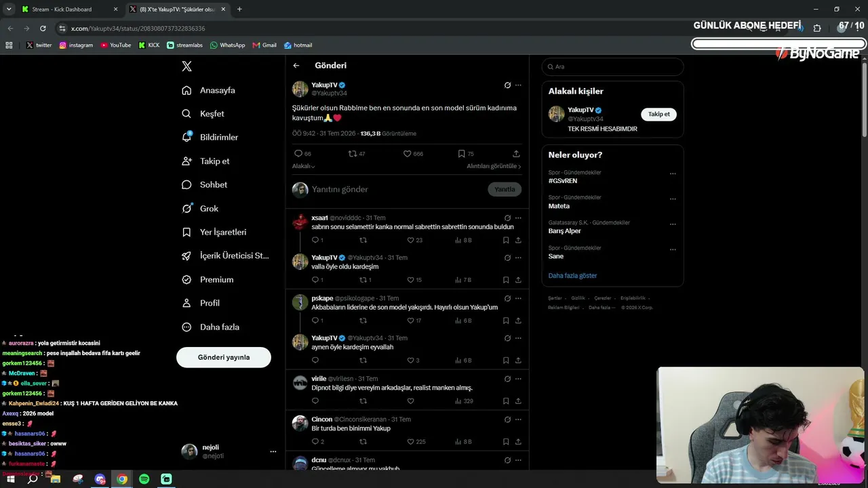
Task: Share virile's reply
Action: tap(518, 401)
